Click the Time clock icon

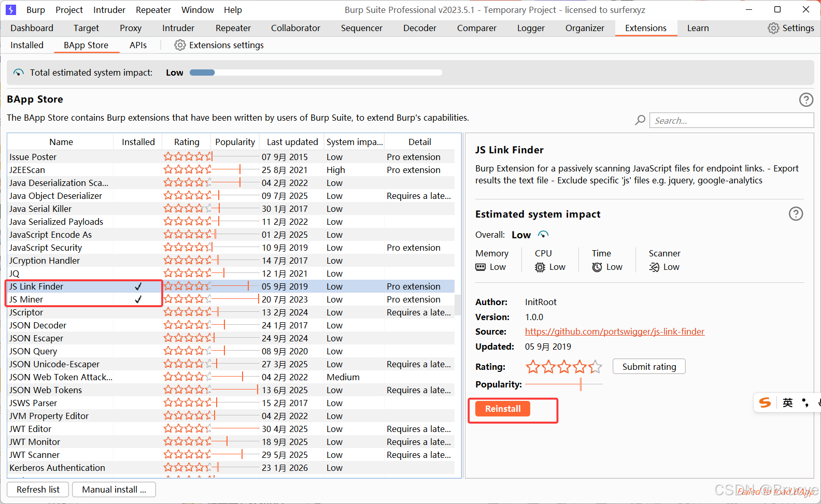pos(597,267)
